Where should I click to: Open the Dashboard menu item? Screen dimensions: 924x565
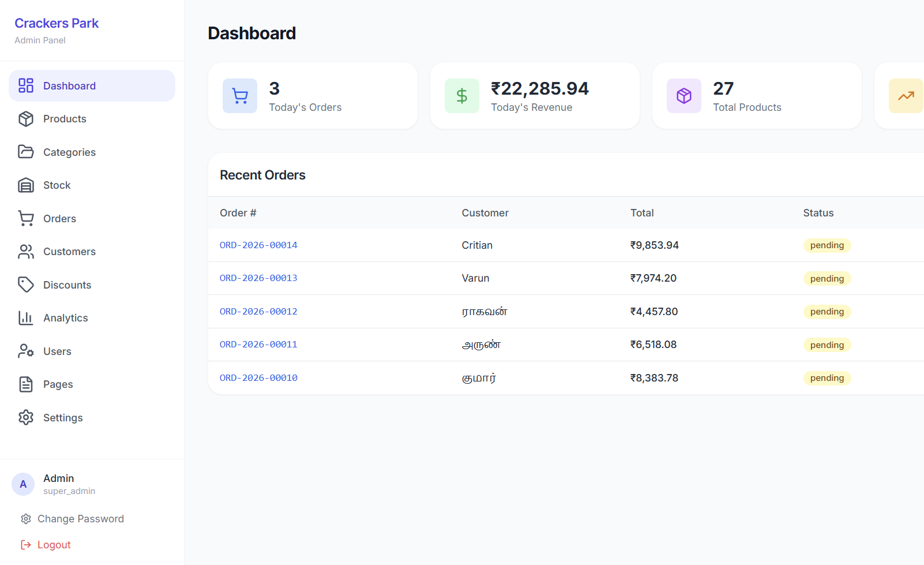click(92, 86)
